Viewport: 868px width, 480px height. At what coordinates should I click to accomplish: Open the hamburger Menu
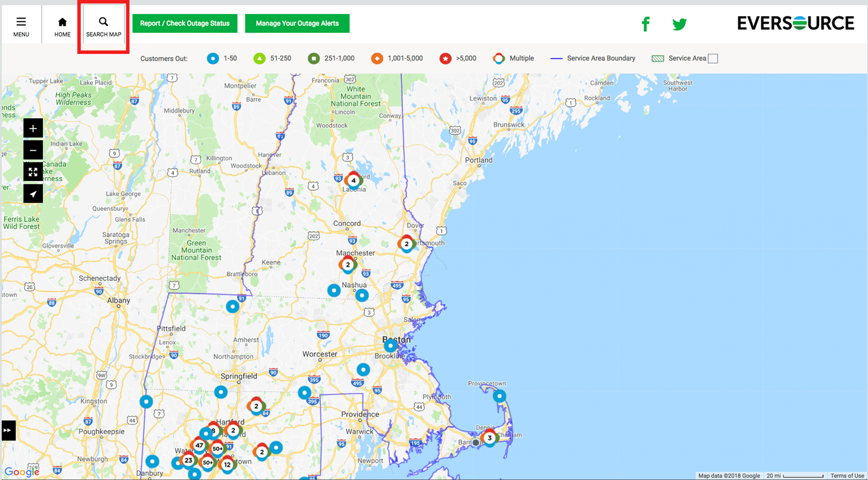(21, 24)
